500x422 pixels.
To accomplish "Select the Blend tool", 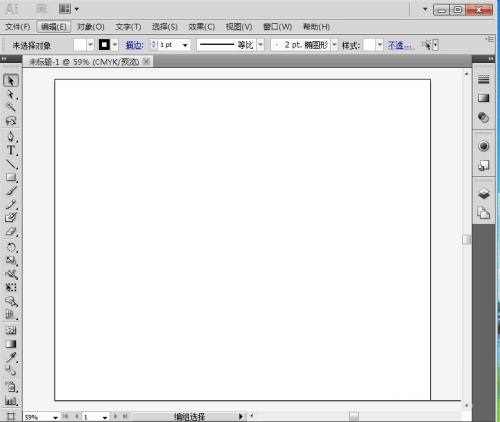I will (x=11, y=371).
